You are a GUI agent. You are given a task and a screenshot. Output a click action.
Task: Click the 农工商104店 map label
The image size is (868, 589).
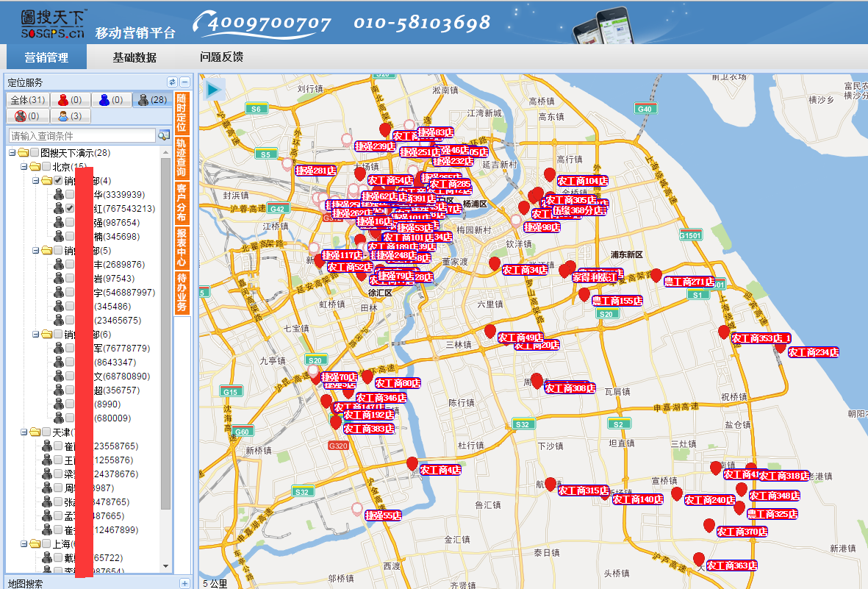[x=582, y=181]
